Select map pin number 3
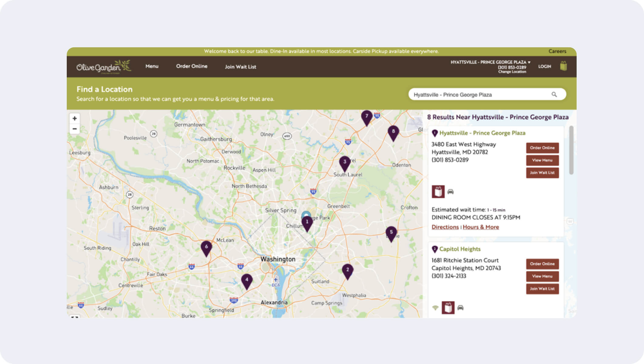This screenshot has height=364, width=644. click(344, 163)
